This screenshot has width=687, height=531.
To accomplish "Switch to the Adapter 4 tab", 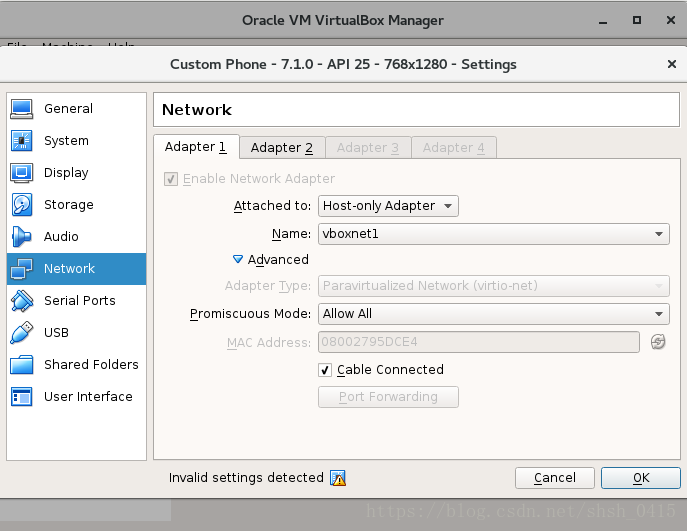I will pyautogui.click(x=453, y=148).
